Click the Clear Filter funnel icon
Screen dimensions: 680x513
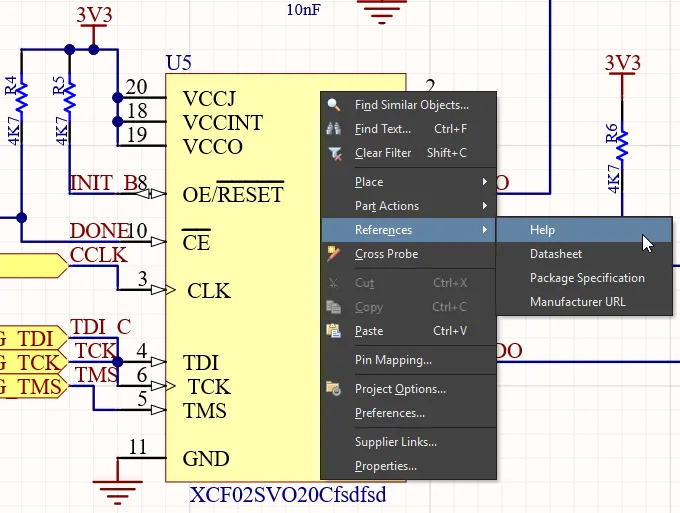[334, 154]
